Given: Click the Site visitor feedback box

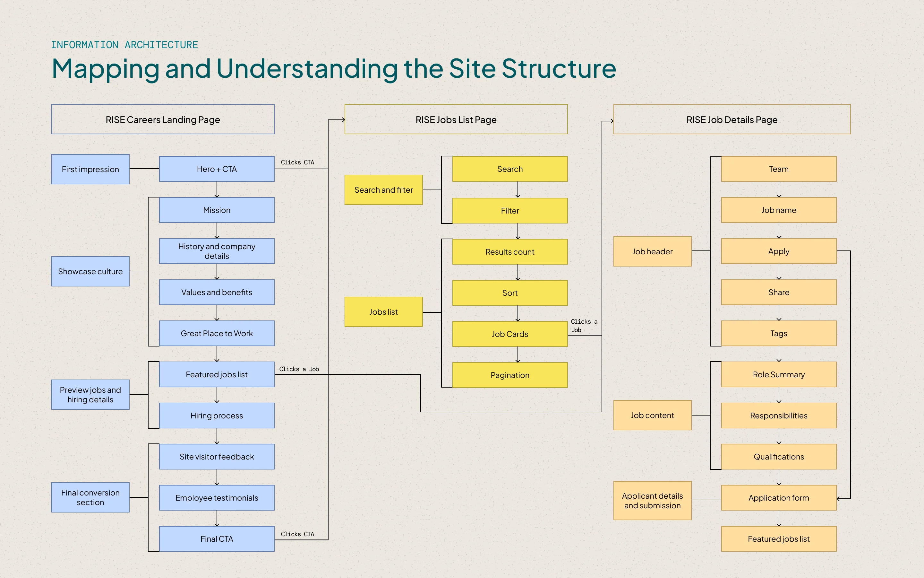Looking at the screenshot, I should [217, 456].
